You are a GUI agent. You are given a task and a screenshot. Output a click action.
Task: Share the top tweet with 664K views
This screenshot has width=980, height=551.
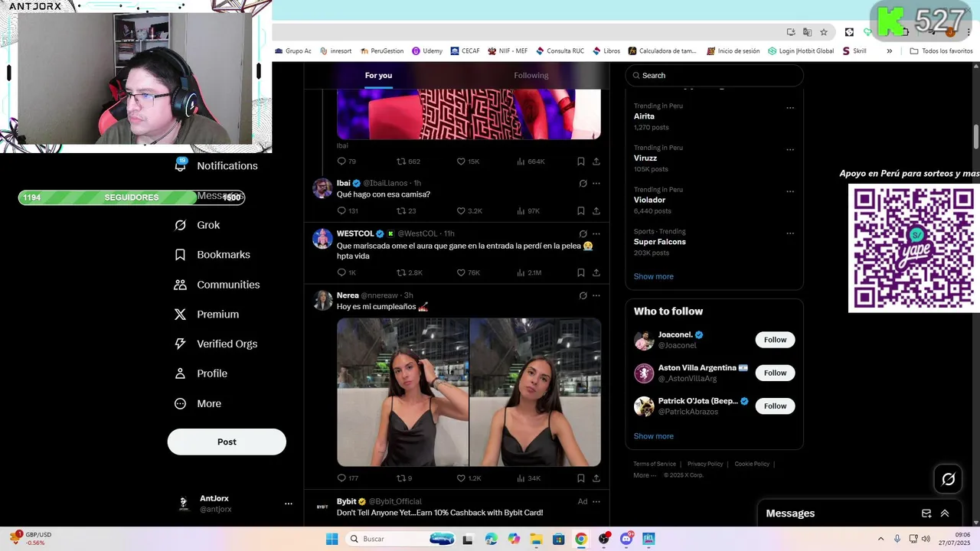pyautogui.click(x=596, y=161)
